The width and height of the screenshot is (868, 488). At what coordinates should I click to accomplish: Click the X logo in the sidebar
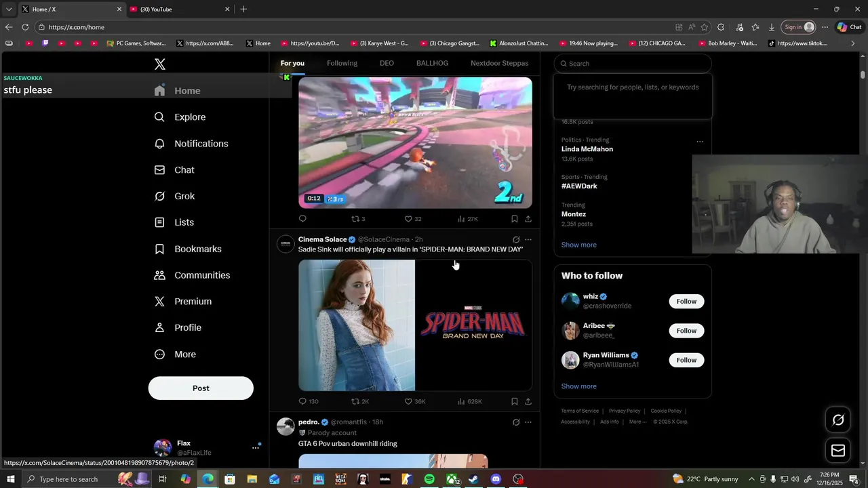coord(159,64)
